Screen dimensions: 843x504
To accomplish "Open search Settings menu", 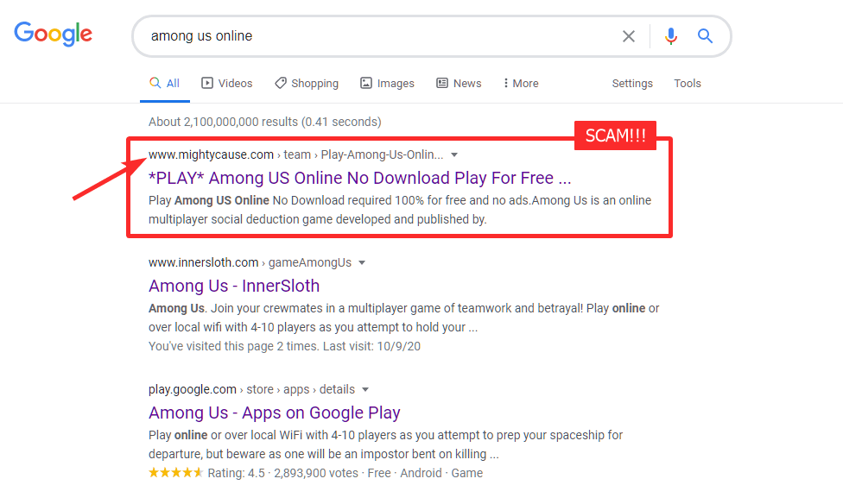I will pos(632,84).
